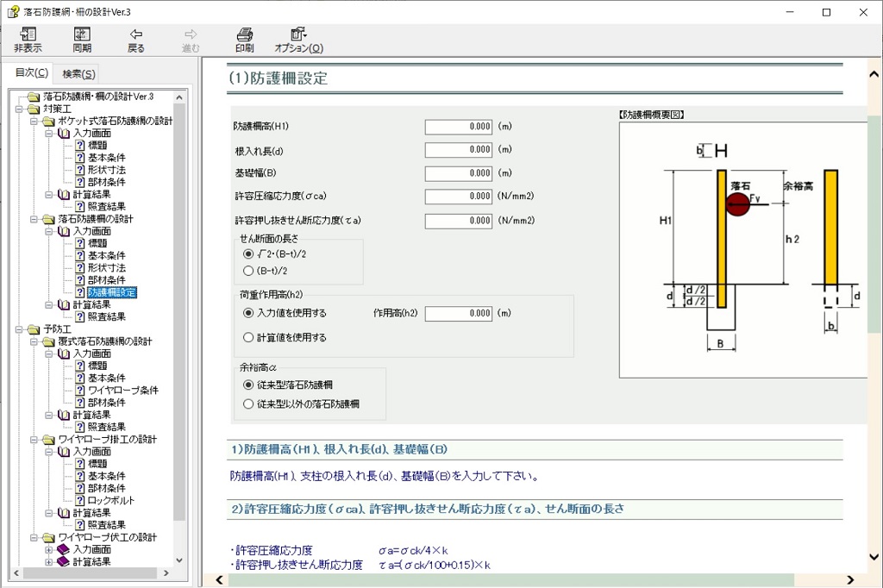Click the help page icon beside 照査結果 under 落石防護柵の設計
This screenshot has height=588, width=883.
80,317
